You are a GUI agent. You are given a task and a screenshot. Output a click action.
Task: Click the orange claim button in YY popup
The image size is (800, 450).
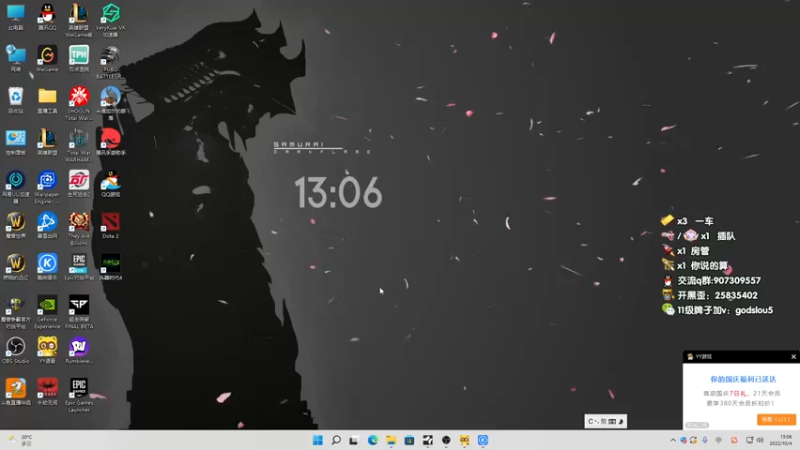point(776,419)
